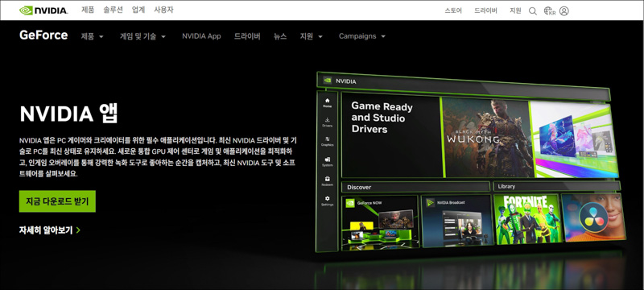This screenshot has width=644, height=290.
Task: Open the search magnifier icon
Action: click(533, 11)
